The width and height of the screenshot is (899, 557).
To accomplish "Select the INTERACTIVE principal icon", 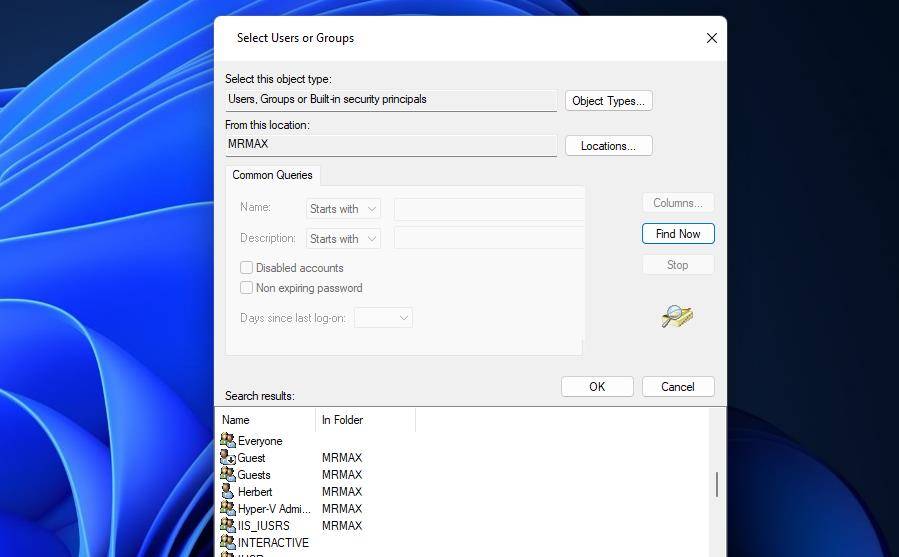I will coord(228,542).
